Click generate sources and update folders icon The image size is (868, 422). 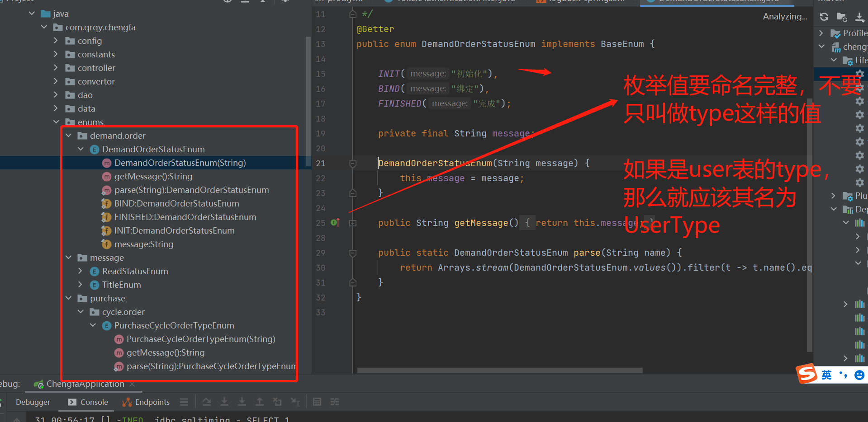(842, 17)
